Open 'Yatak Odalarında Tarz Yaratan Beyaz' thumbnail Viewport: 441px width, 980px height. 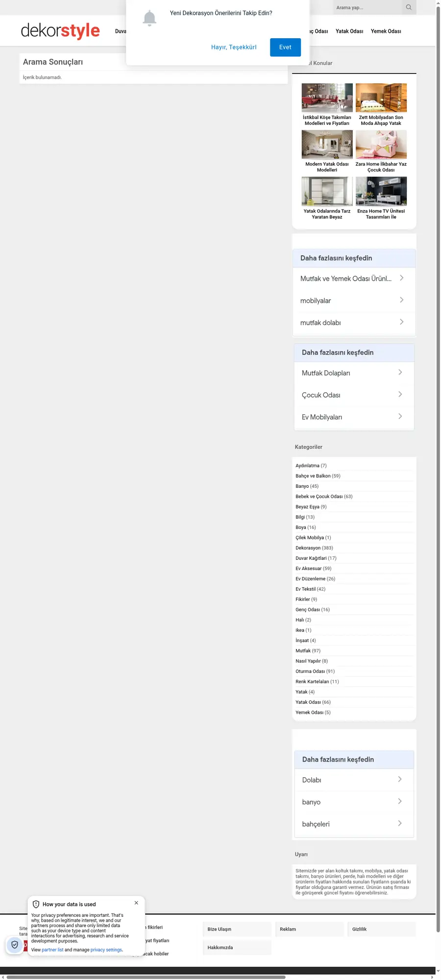pos(327,191)
